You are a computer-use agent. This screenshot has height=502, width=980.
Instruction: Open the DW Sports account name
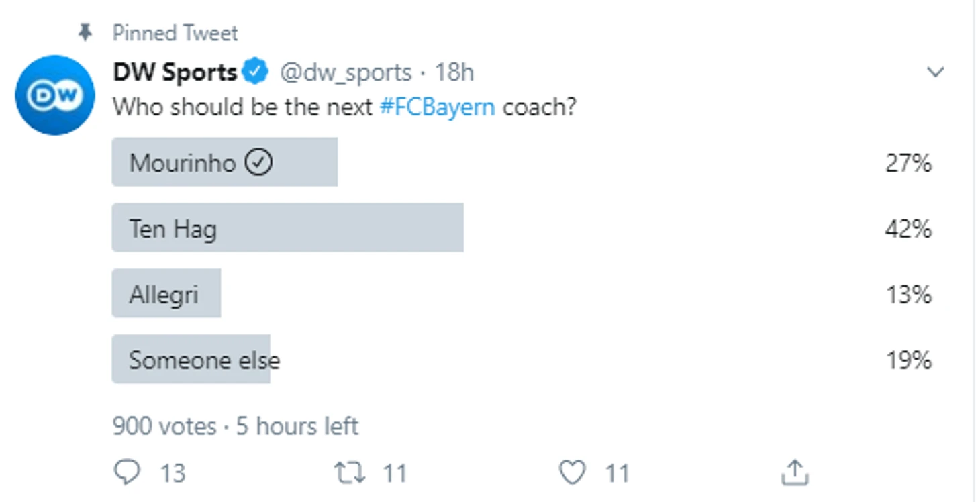tap(175, 72)
